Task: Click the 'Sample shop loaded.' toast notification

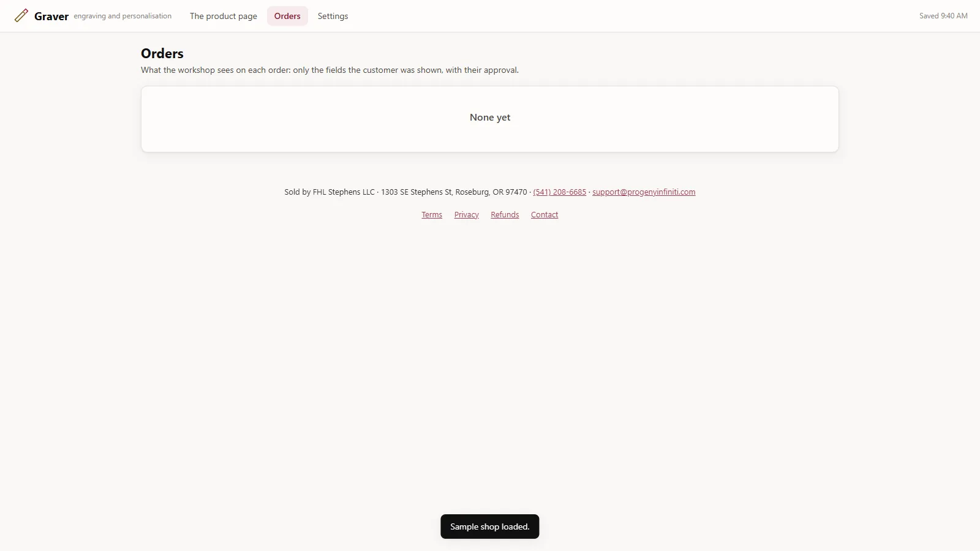Action: [x=490, y=527]
